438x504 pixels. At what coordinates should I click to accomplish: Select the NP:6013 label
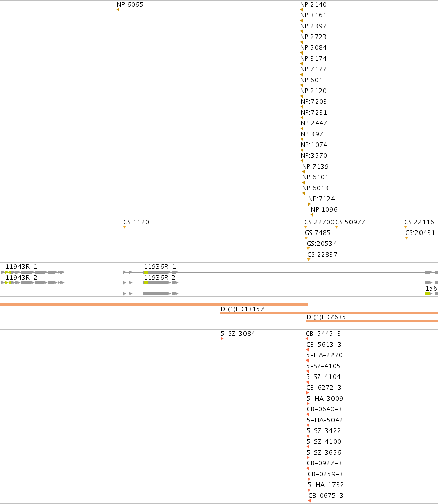[x=315, y=188]
